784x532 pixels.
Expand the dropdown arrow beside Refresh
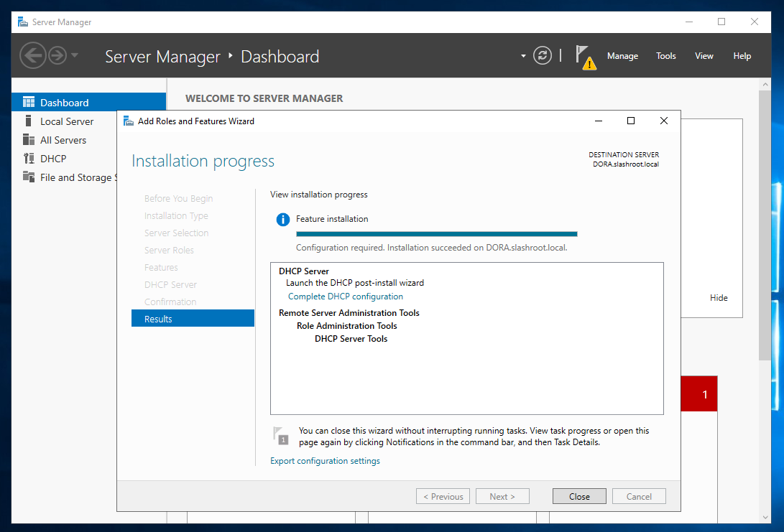523,56
